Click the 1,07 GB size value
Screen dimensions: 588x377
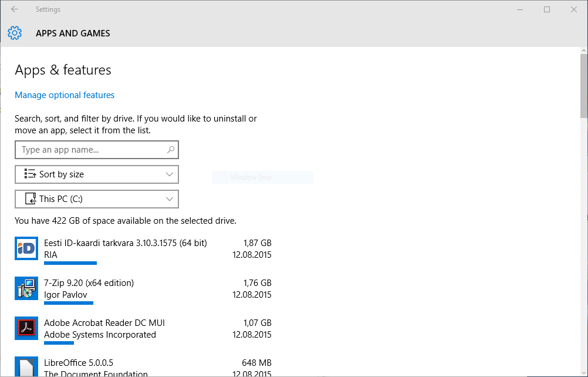[257, 323]
